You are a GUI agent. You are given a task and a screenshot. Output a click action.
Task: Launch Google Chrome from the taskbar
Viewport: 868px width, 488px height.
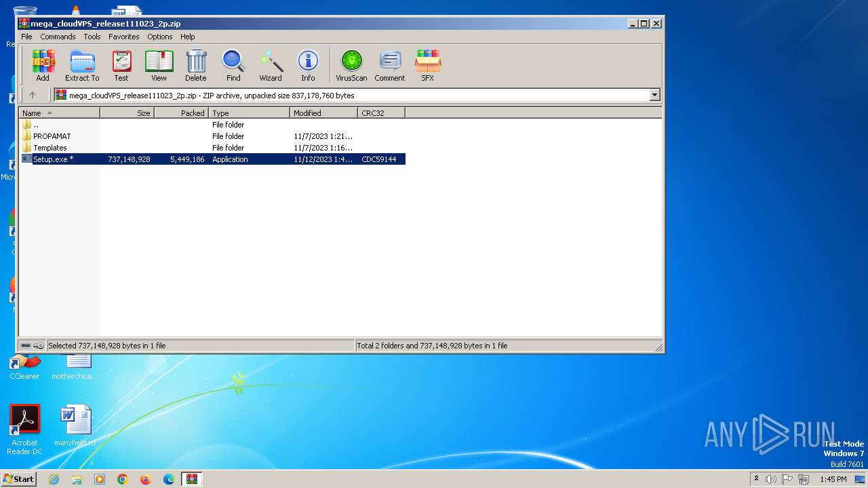point(123,479)
